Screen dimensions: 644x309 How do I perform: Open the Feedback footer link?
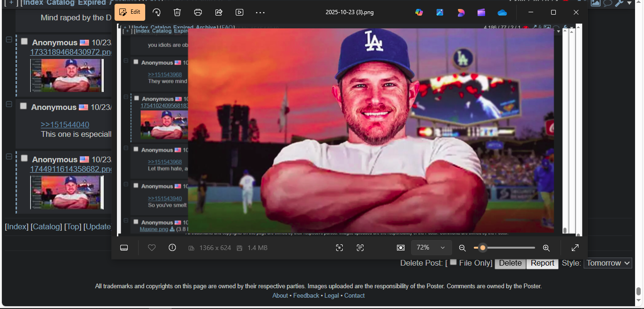pyautogui.click(x=306, y=296)
